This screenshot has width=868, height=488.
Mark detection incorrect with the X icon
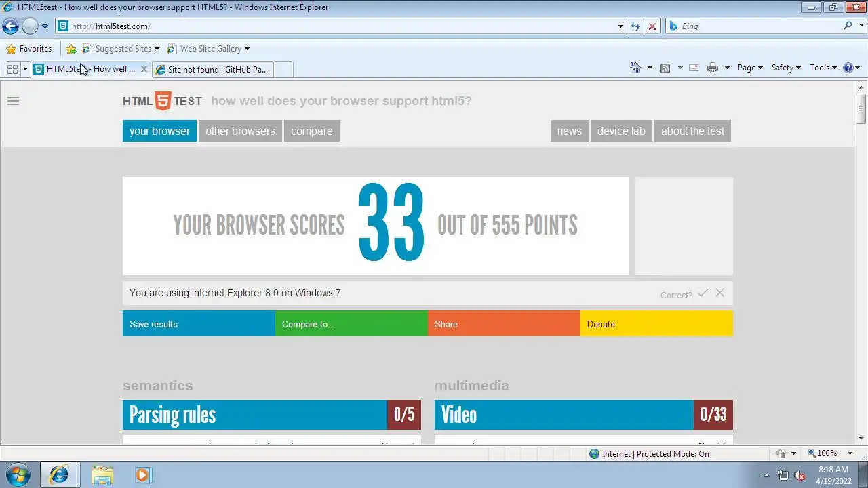click(x=719, y=293)
